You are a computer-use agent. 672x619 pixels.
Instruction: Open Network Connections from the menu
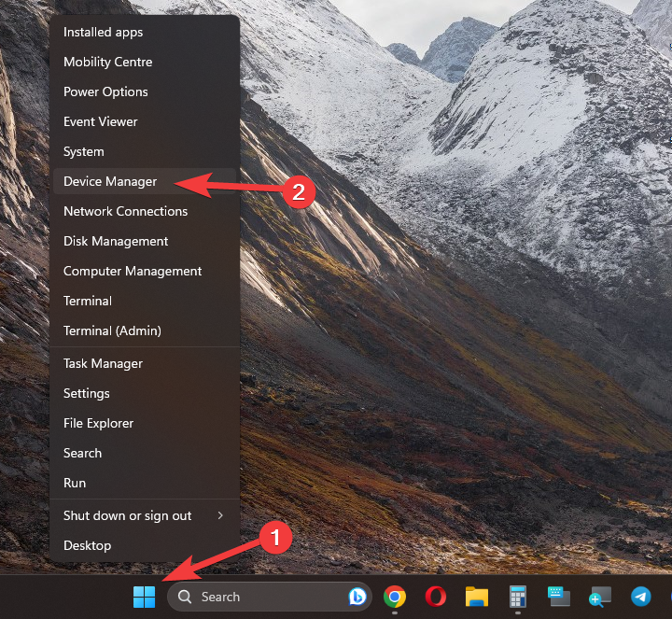coord(125,211)
